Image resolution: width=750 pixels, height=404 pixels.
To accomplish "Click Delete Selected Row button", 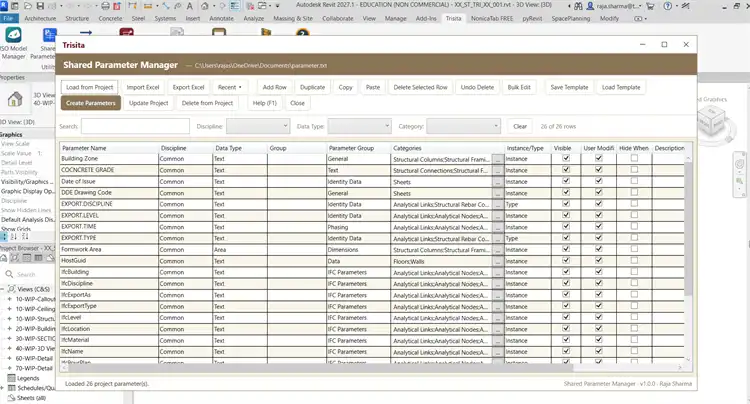I will point(420,87).
